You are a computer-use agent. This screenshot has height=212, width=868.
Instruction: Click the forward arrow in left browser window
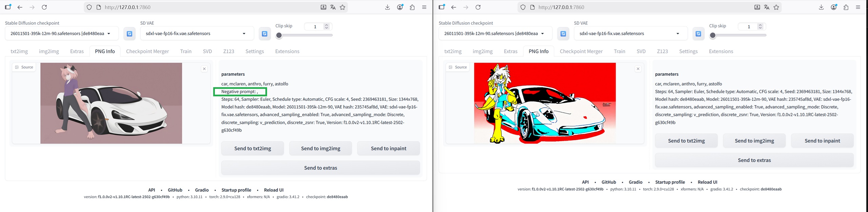coord(32,7)
